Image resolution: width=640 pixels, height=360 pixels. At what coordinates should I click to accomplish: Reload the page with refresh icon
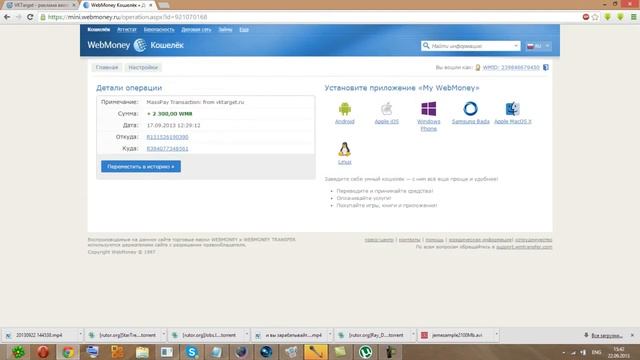click(30, 17)
